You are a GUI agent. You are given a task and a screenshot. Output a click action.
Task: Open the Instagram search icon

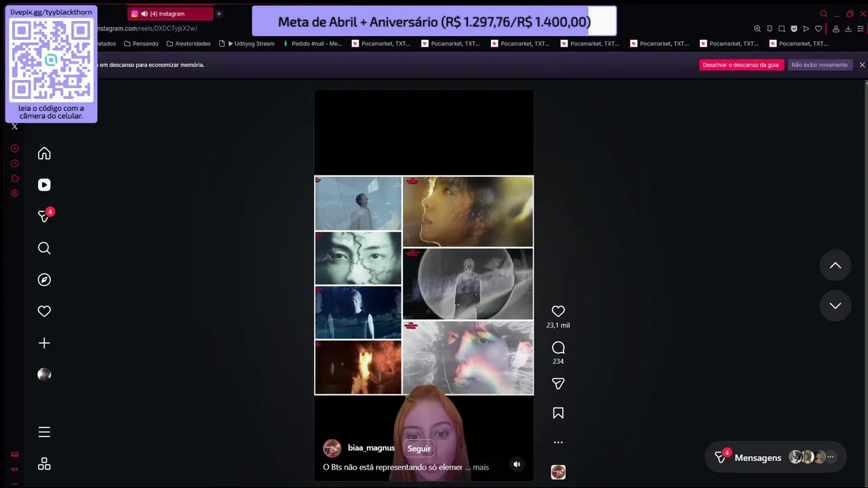(x=44, y=248)
